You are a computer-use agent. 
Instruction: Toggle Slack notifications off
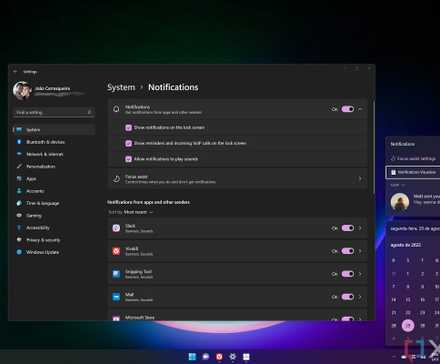pyautogui.click(x=347, y=228)
